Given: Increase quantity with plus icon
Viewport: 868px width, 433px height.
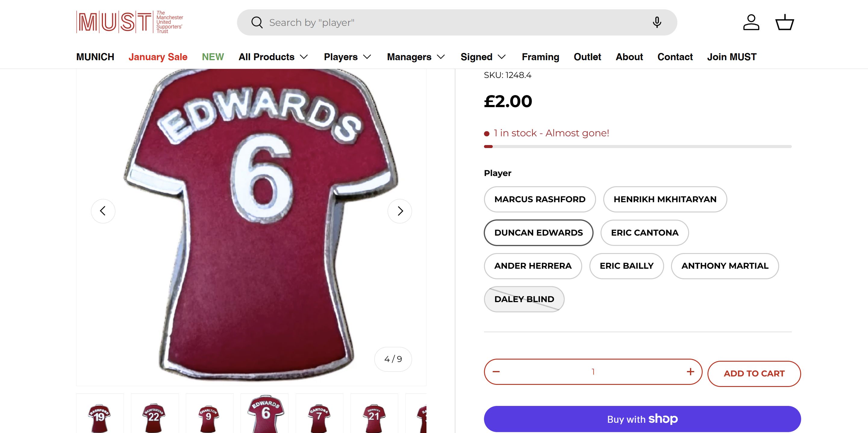Looking at the screenshot, I should coord(690,372).
